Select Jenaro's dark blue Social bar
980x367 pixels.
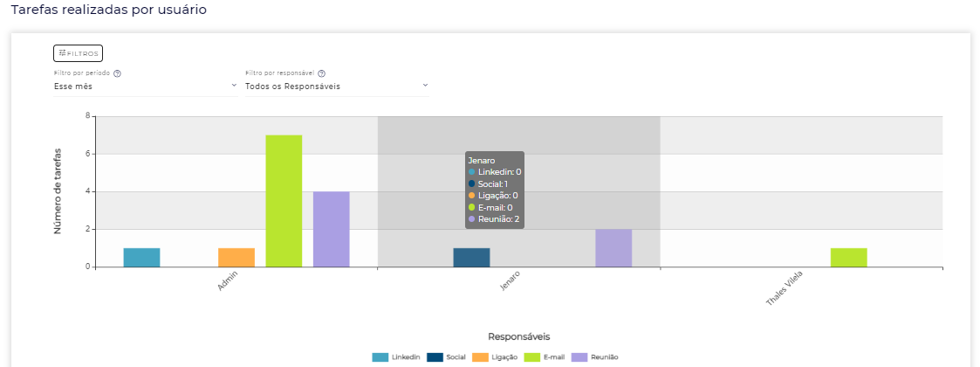tap(471, 258)
